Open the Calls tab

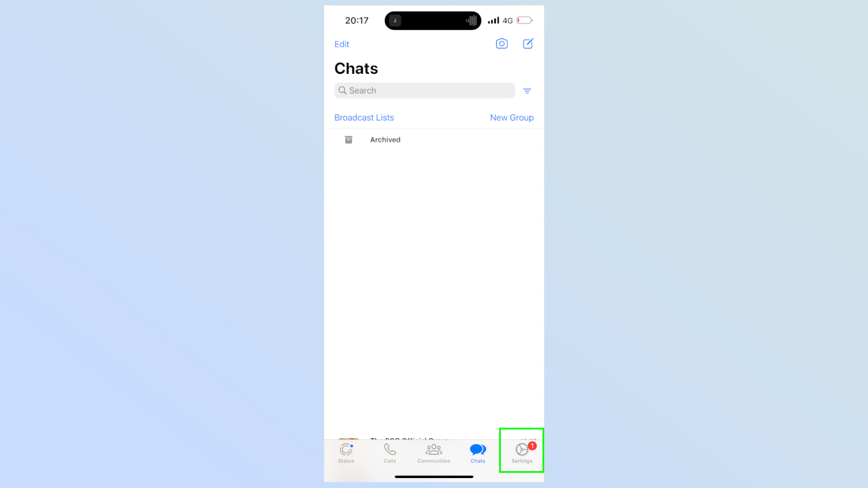pyautogui.click(x=390, y=453)
